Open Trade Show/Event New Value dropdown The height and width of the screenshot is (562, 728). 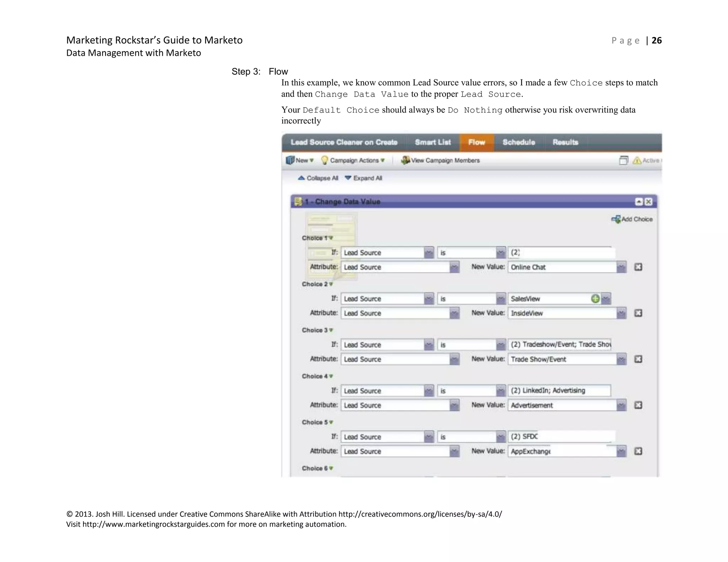621,359
